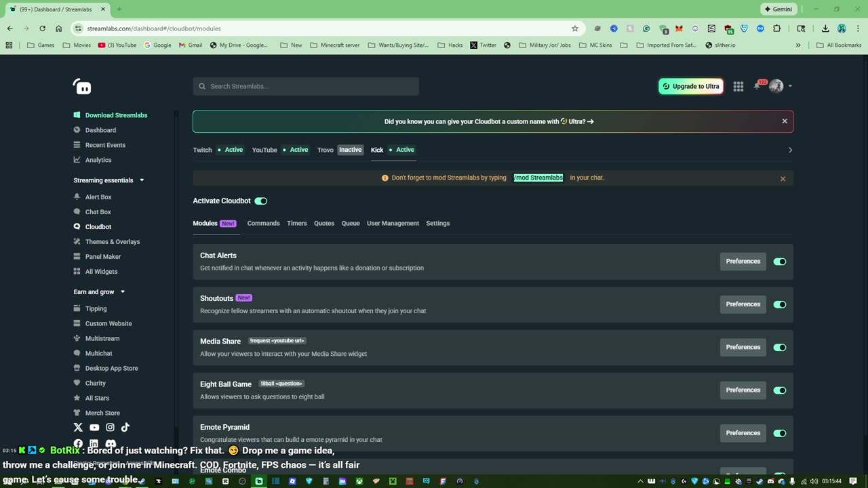This screenshot has height=488, width=868.
Task: Open Chat Box in sidebar
Action: point(92,212)
